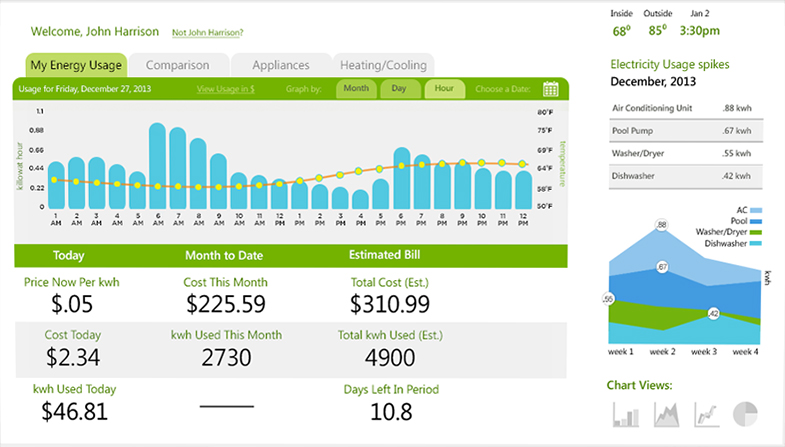
Task: Switch to the Appliances tab
Action: point(279,65)
